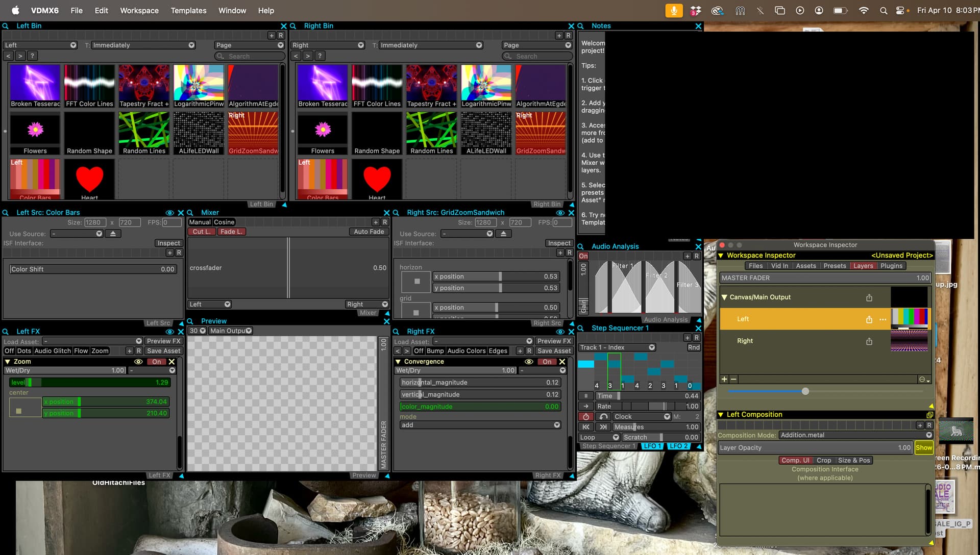Open the Track 1 - Index dropdown

tap(617, 347)
